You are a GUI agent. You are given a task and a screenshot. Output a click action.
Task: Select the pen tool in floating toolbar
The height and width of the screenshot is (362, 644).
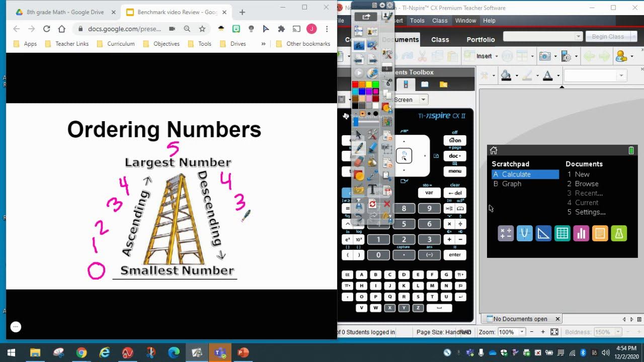(x=358, y=148)
